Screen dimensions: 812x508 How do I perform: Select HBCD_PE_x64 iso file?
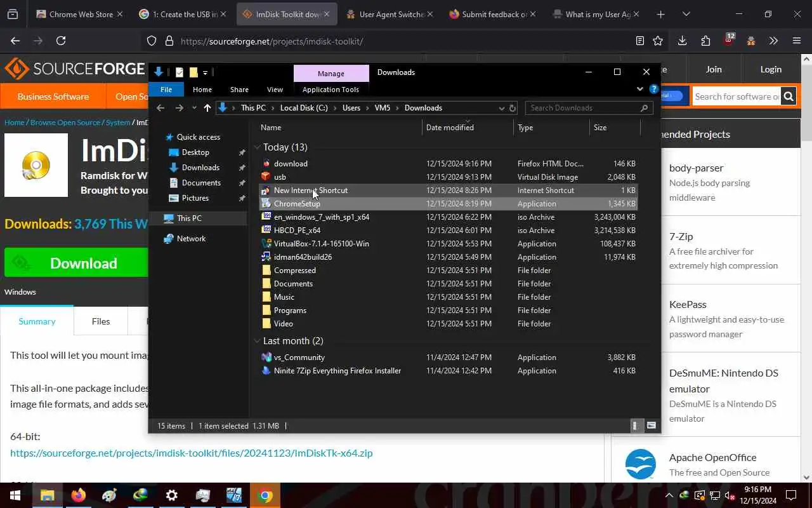[449, 231]
